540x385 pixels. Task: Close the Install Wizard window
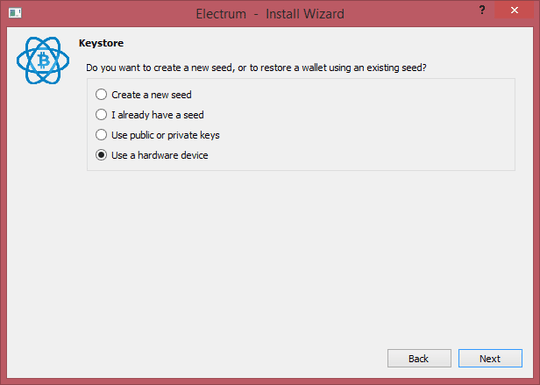pyautogui.click(x=515, y=10)
